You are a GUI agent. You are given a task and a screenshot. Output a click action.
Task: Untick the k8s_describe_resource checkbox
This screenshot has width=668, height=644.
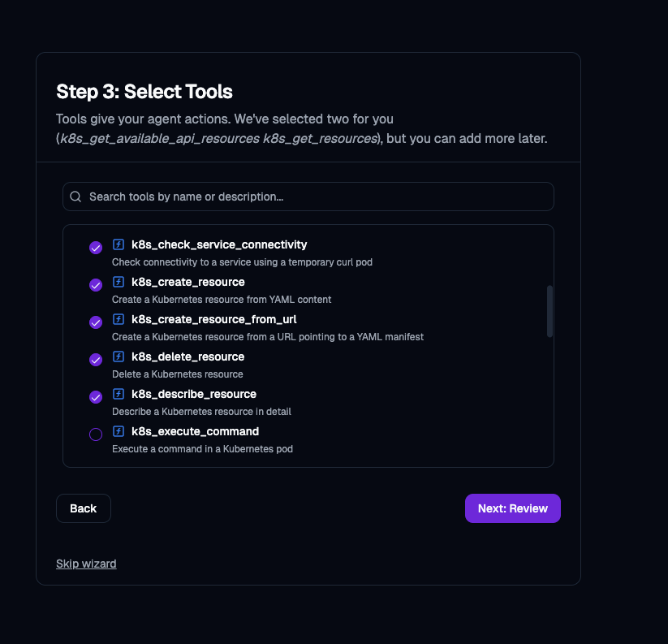click(x=96, y=397)
